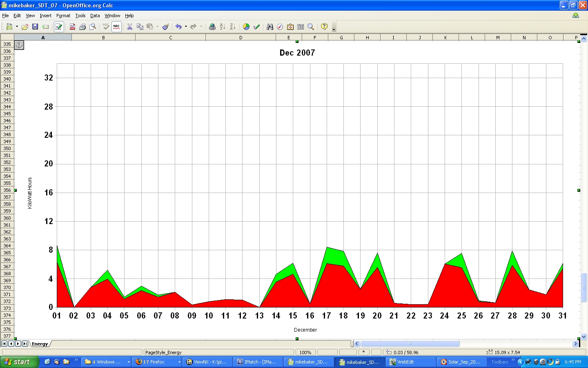Viewport: 588px width, 368px height.
Task: Expand the New document dropdown arrow
Action: coord(17,27)
